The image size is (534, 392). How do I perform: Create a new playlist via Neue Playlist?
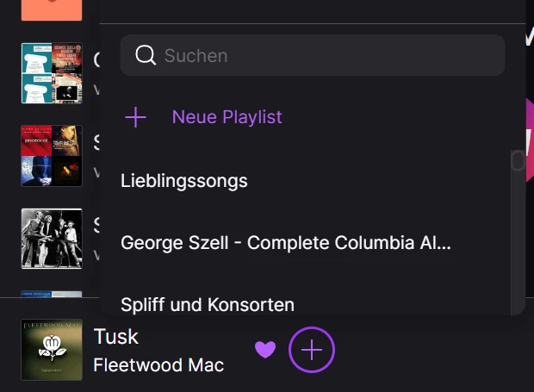(227, 117)
